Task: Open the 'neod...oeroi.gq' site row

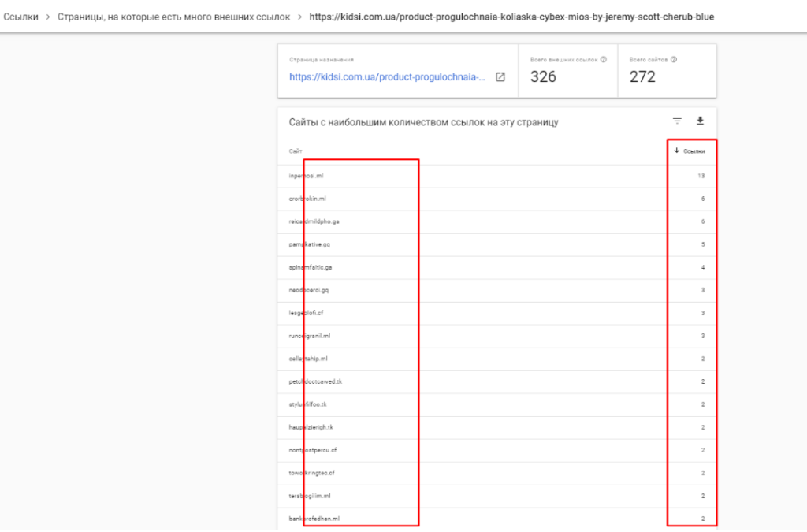Action: click(309, 290)
